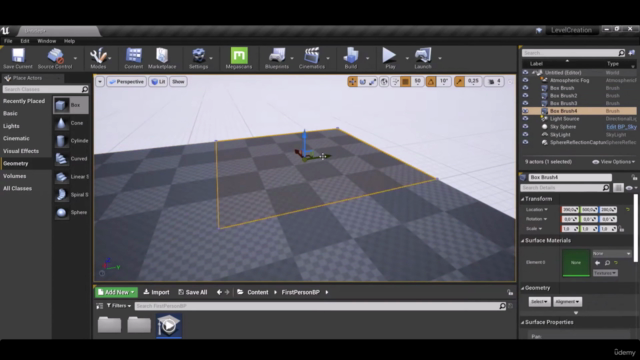
Task: Click Content breadcrumb in Content Browser
Action: click(258, 292)
